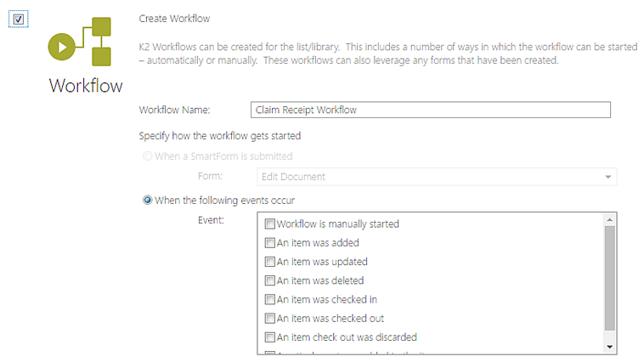Screen dimensions: 644x362
Task: Click the play circle in Workflow icon
Action: click(x=62, y=47)
